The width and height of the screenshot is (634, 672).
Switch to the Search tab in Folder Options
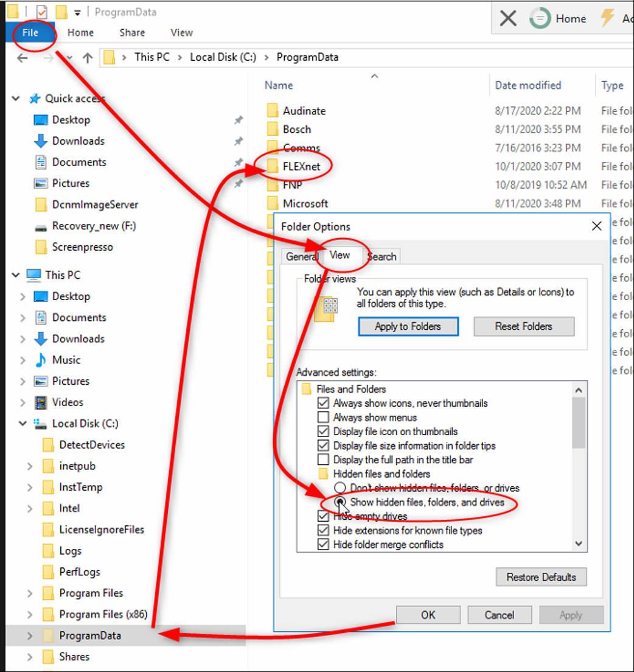click(x=381, y=256)
